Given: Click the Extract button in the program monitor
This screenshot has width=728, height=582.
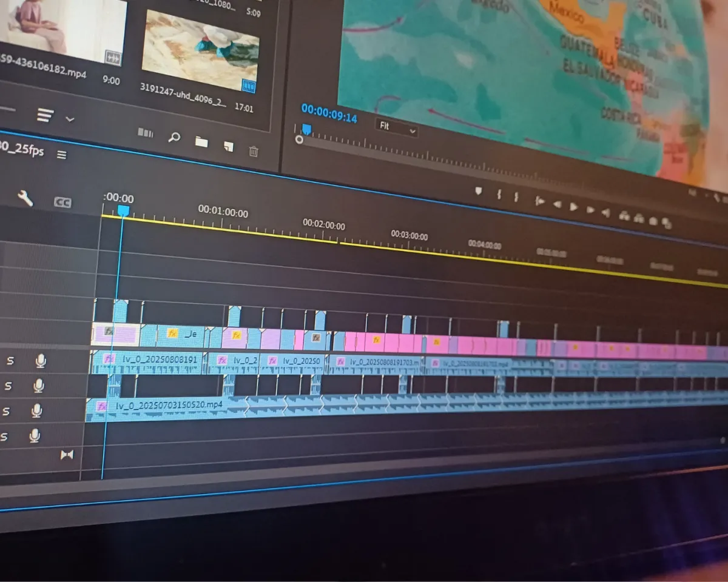Looking at the screenshot, I should point(639,218).
